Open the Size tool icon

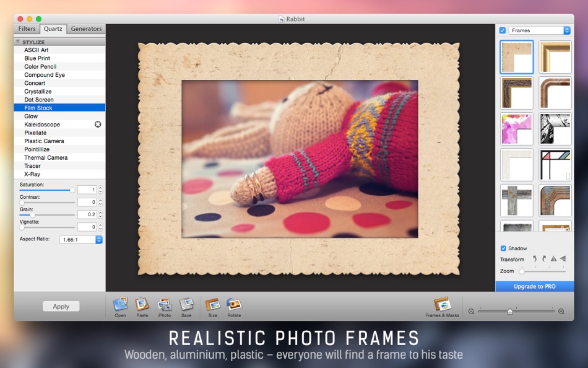(213, 305)
